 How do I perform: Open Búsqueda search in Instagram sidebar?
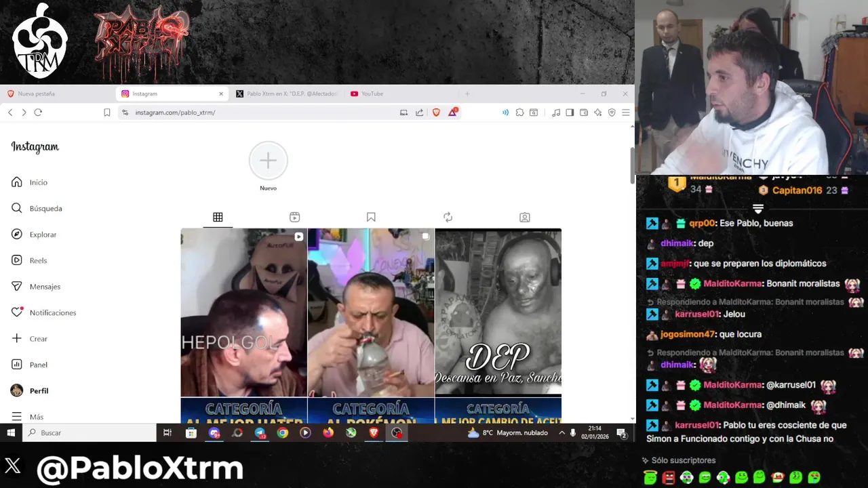tap(37, 208)
